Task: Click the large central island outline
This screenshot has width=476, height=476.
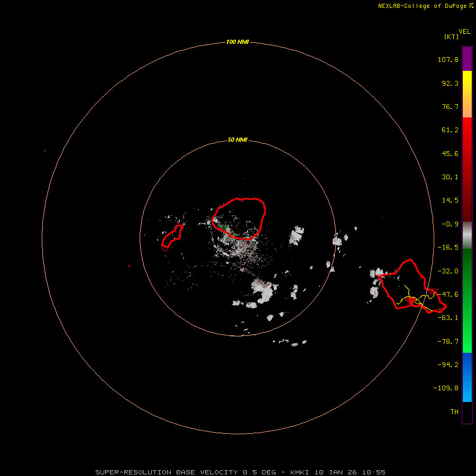Action: [x=239, y=219]
